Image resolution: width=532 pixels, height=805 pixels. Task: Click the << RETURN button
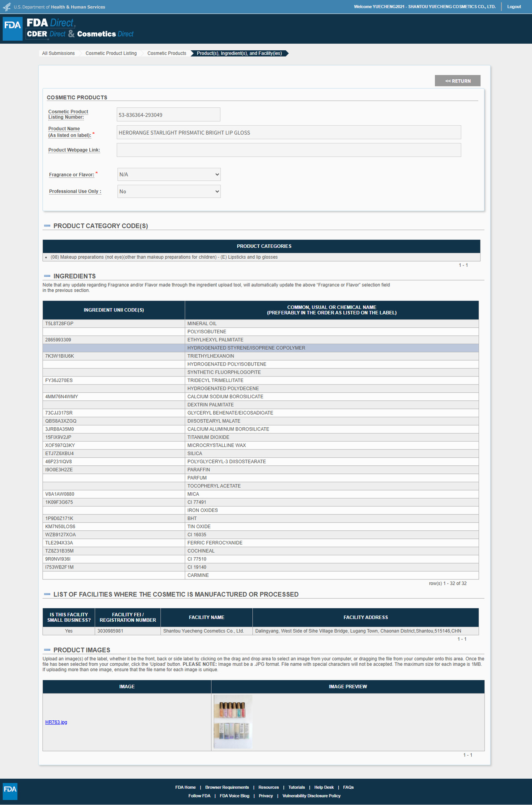pyautogui.click(x=458, y=81)
